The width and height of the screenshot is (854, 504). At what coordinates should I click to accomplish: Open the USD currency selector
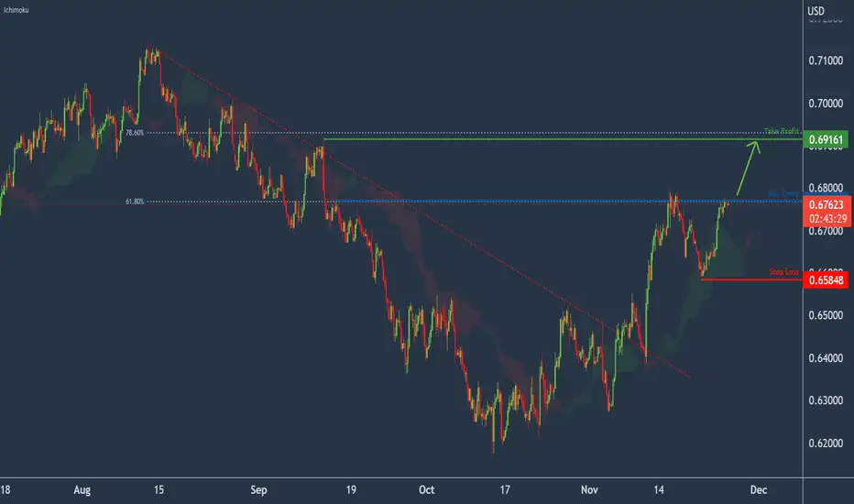816,11
